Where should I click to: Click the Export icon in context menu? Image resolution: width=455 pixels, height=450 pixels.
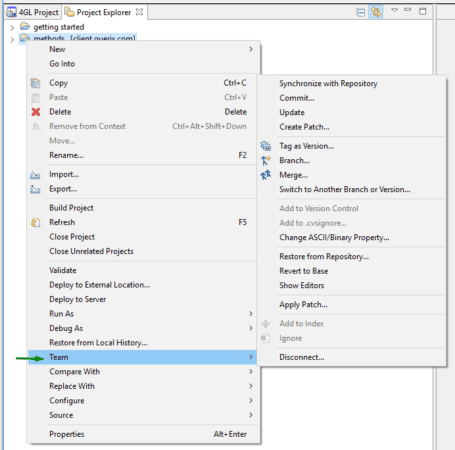point(35,189)
